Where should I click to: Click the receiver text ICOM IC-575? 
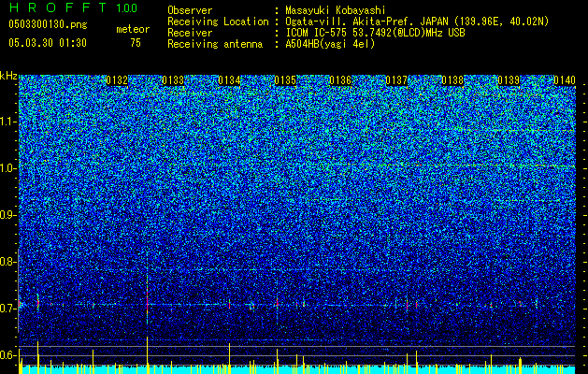[317, 33]
